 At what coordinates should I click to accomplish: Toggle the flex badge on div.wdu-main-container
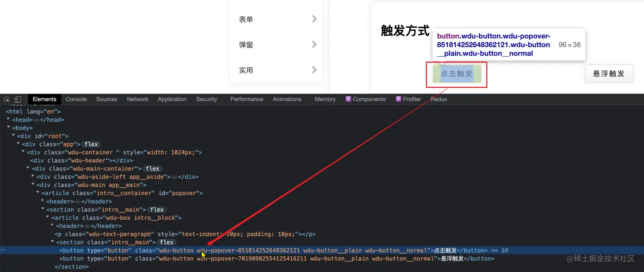click(152, 168)
